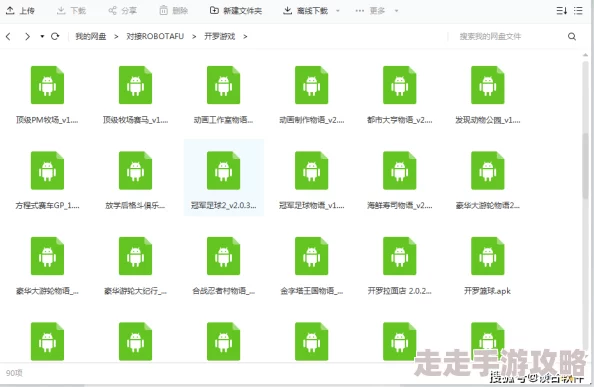
Task: Click the 动画工作室物语... file name
Action: click(224, 120)
